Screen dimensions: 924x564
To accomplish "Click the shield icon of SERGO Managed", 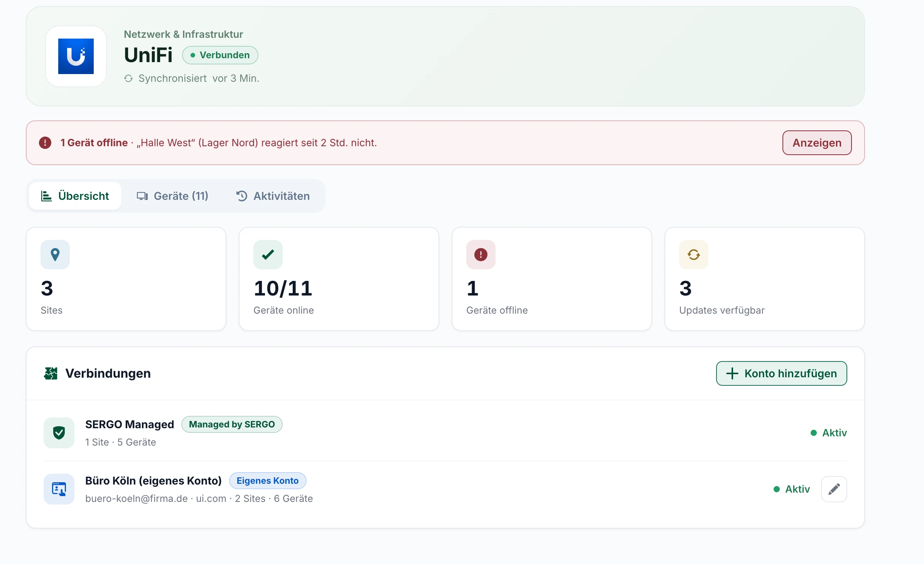I will coord(59,433).
